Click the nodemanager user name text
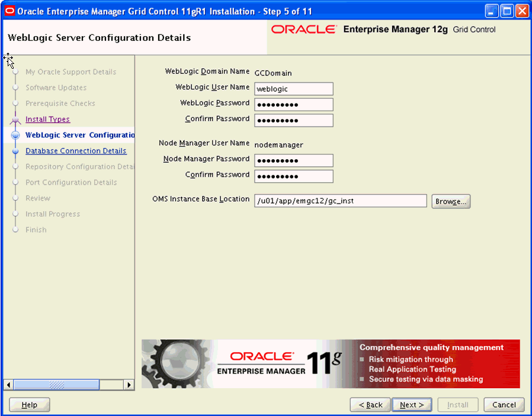The height and width of the screenshot is (416, 532). point(279,145)
